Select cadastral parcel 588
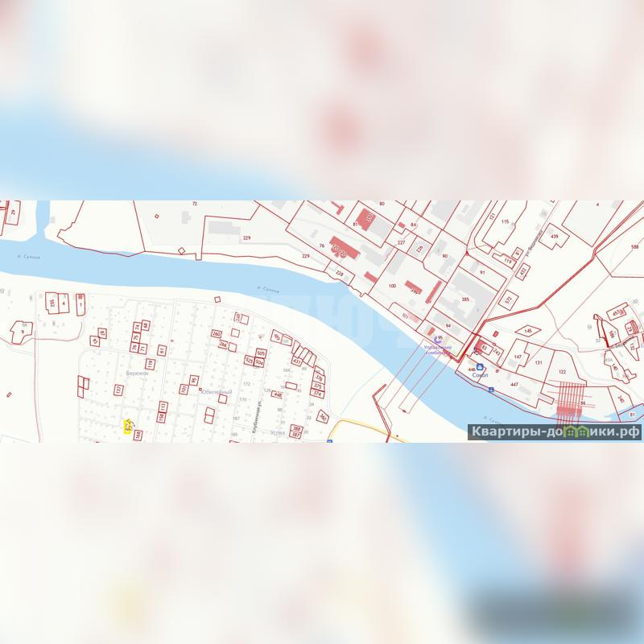The width and height of the screenshot is (644, 644). [x=635, y=248]
